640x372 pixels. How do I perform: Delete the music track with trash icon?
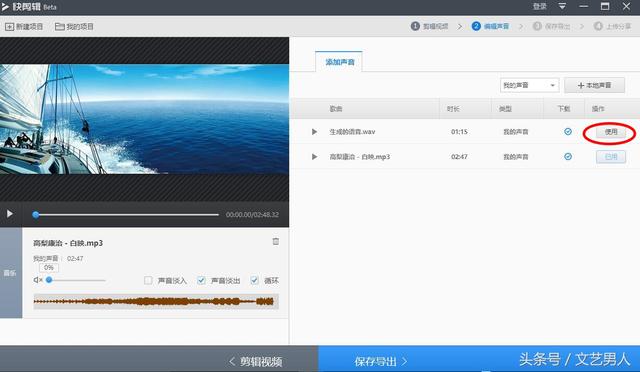click(276, 242)
